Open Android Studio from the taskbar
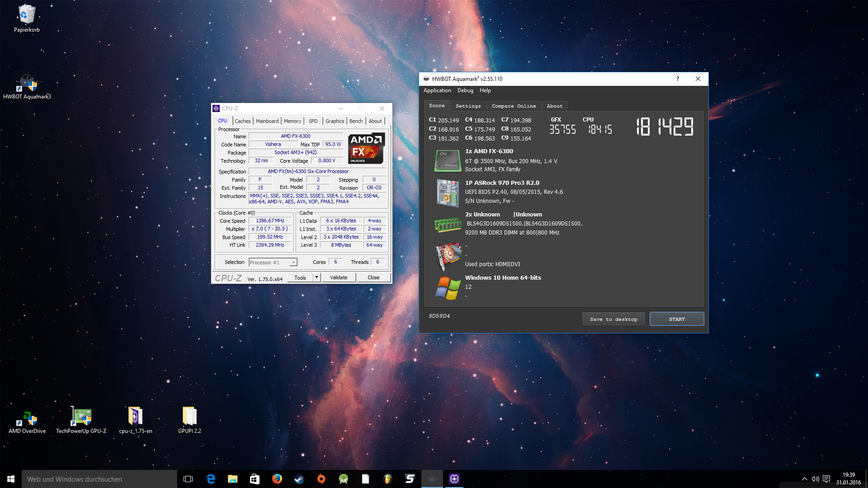868x488 pixels. pyautogui.click(x=343, y=479)
